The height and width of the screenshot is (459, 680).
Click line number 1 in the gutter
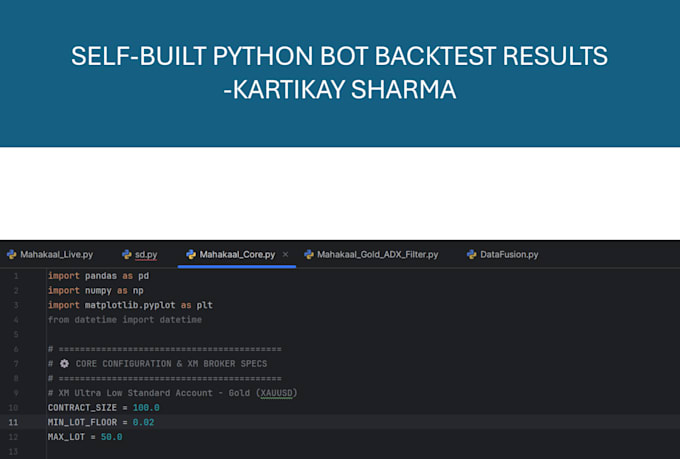click(x=16, y=276)
